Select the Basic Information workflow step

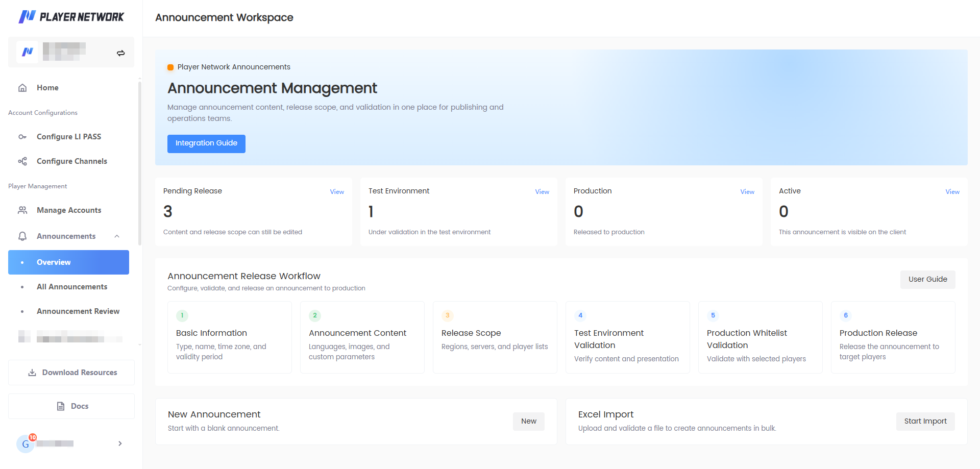230,337
